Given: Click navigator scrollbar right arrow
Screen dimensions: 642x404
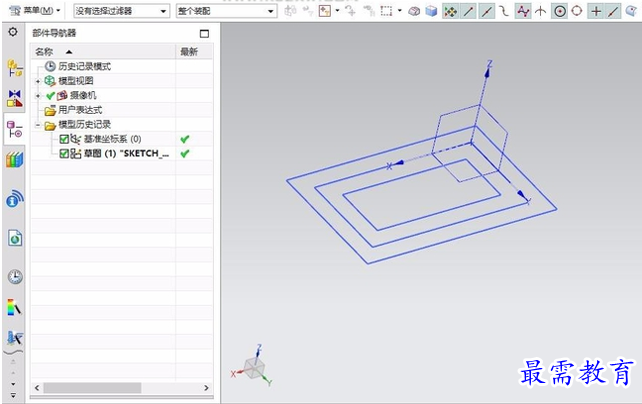Looking at the screenshot, I should pyautogui.click(x=206, y=388).
